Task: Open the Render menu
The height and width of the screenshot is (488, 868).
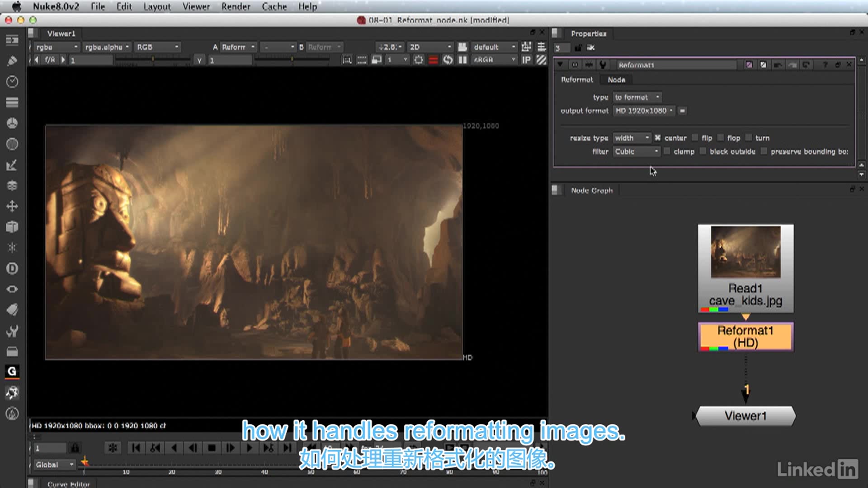Action: pyautogui.click(x=236, y=7)
